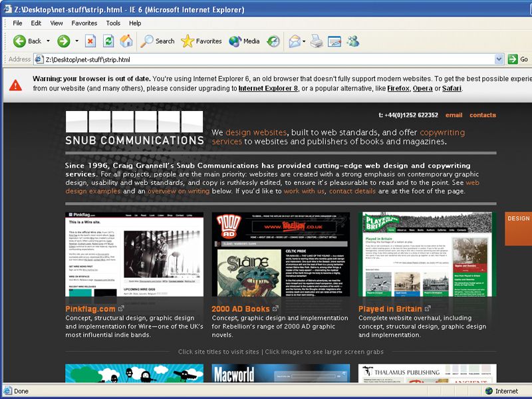Image resolution: width=532 pixels, height=399 pixels.
Task: Click the orange DESIGN side tab
Action: [518, 228]
